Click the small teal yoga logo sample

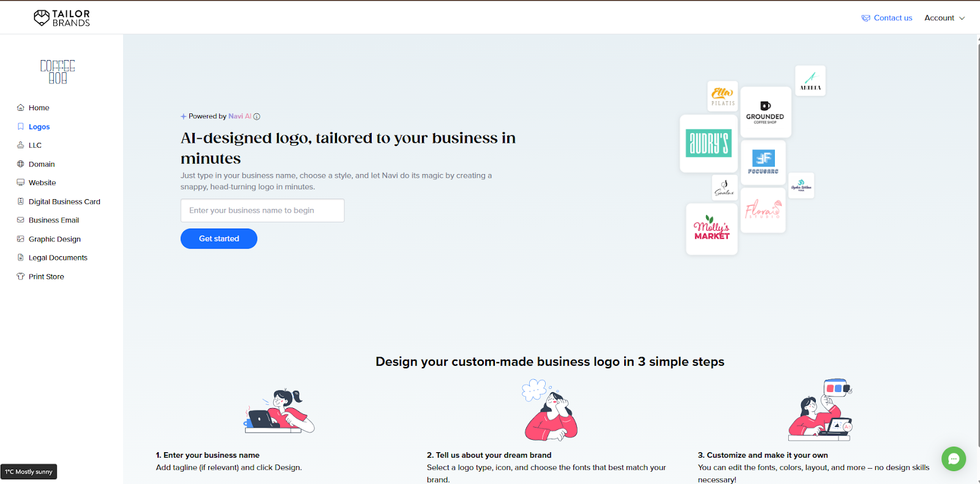[x=801, y=185]
